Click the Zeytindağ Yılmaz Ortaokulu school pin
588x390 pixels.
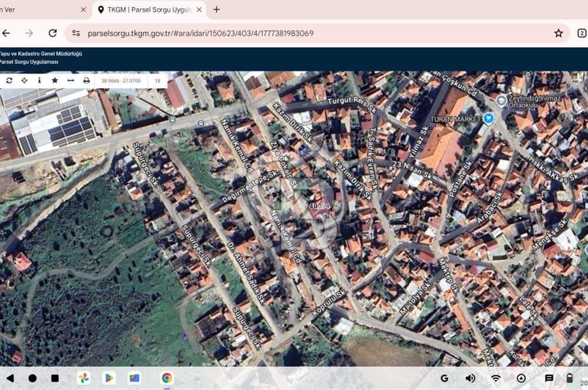tap(501, 100)
